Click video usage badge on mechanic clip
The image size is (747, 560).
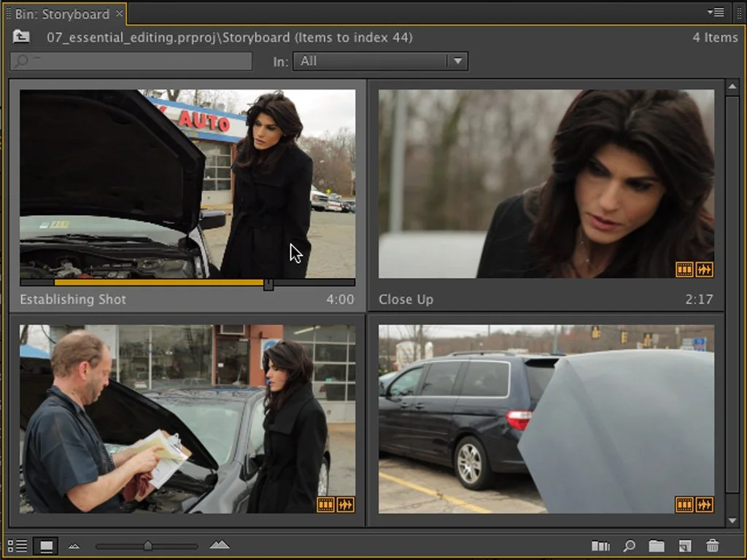point(325,505)
